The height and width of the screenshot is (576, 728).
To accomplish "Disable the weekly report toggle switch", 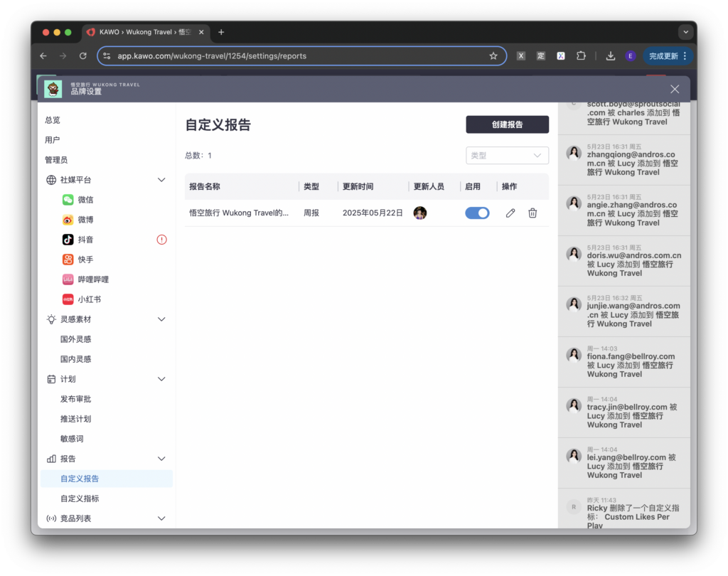I will pos(477,213).
